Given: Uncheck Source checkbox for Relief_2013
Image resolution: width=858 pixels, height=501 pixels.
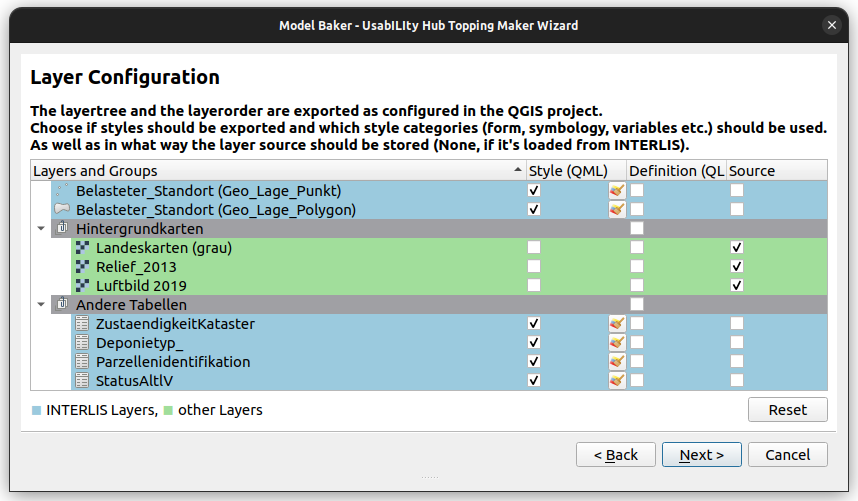Looking at the screenshot, I should click(x=737, y=267).
